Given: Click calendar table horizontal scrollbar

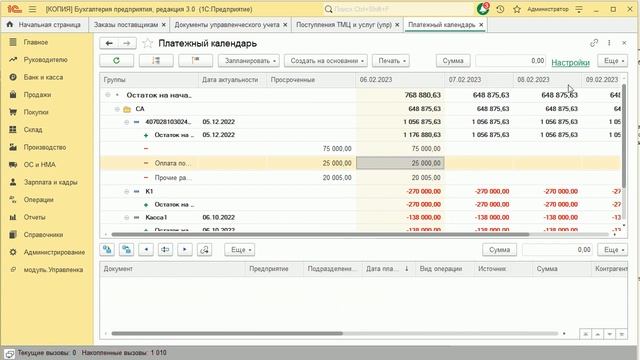Looking at the screenshot, I should point(320,234).
